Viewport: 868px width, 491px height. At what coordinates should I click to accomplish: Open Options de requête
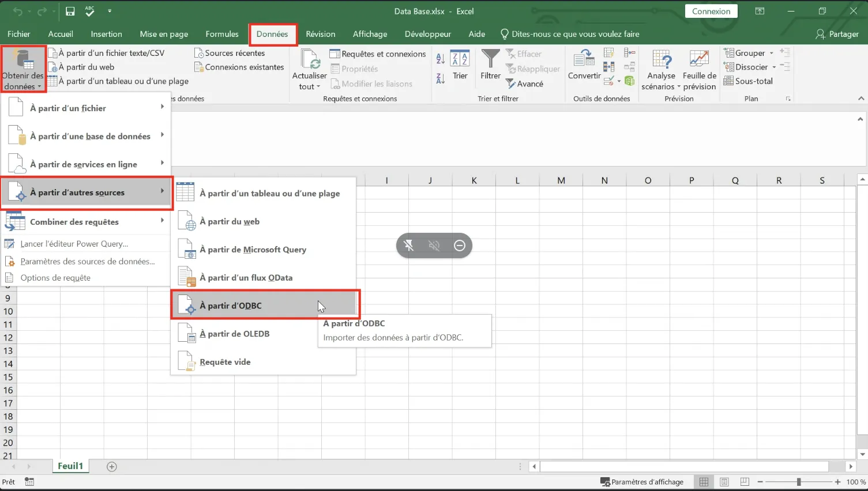86,278
